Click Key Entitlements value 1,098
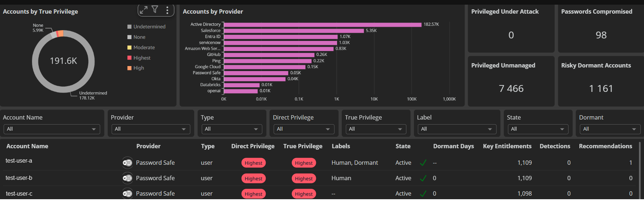This screenshot has height=201, width=644. [524, 193]
